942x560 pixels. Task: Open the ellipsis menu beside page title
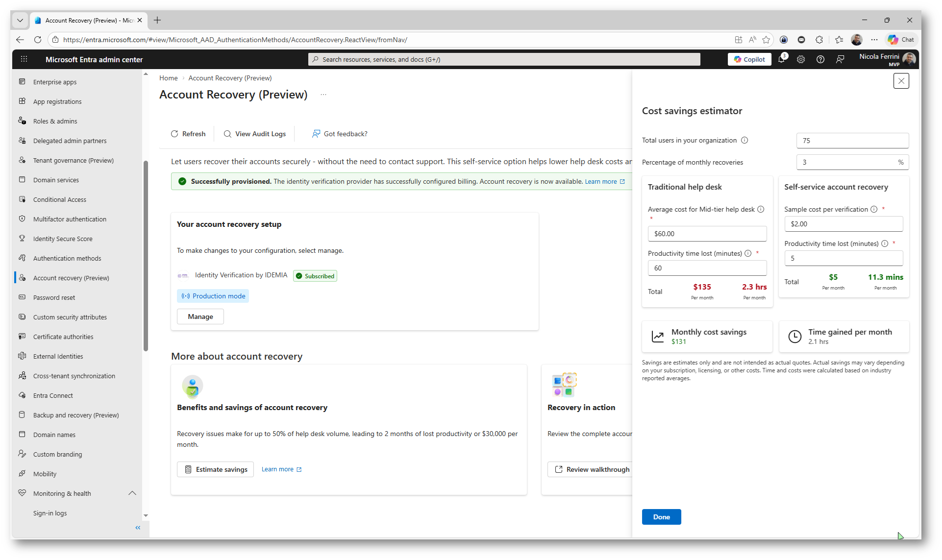(x=323, y=95)
